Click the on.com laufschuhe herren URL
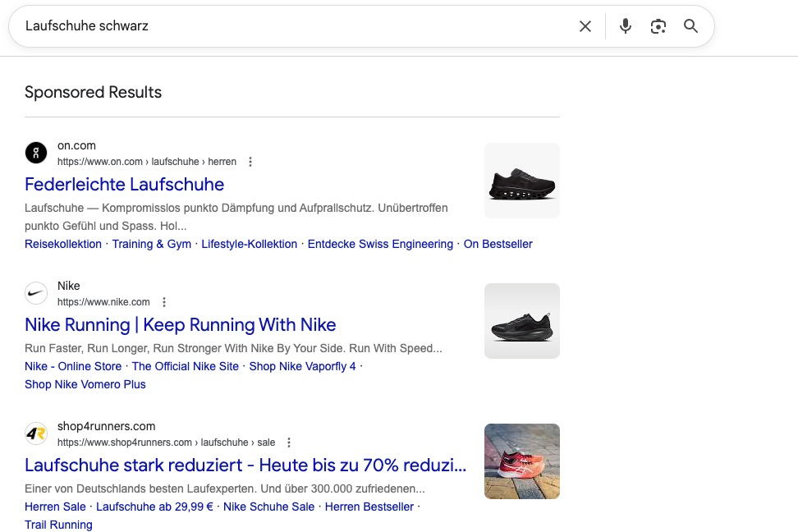Screen dimensions: 798x532 pyautogui.click(x=147, y=162)
